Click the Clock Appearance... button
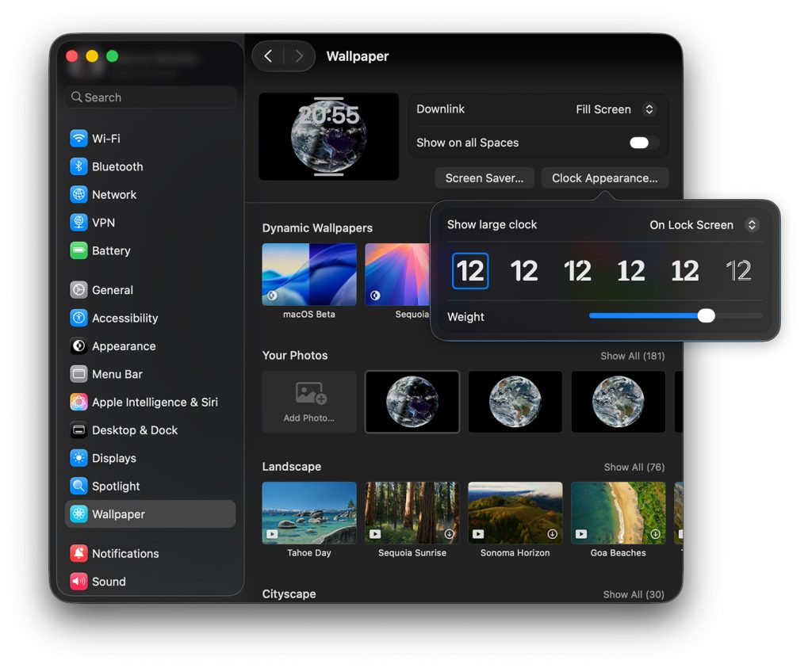The image size is (812, 668). (604, 178)
